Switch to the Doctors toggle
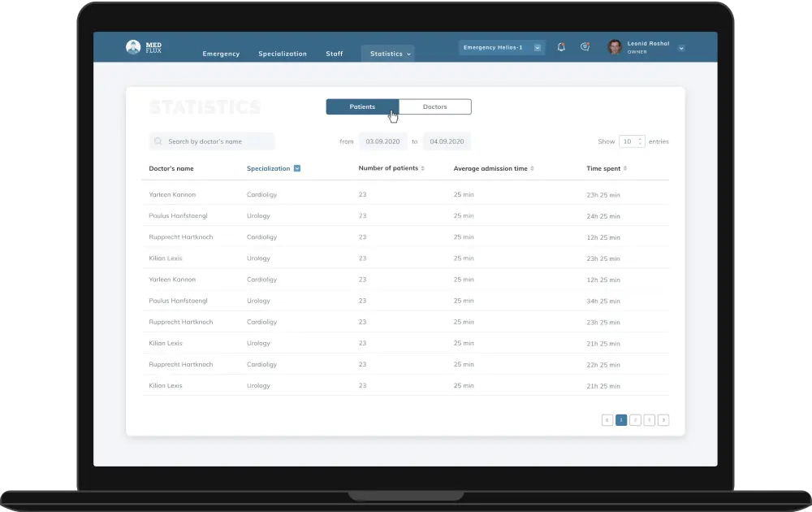The image size is (812, 512). point(435,106)
